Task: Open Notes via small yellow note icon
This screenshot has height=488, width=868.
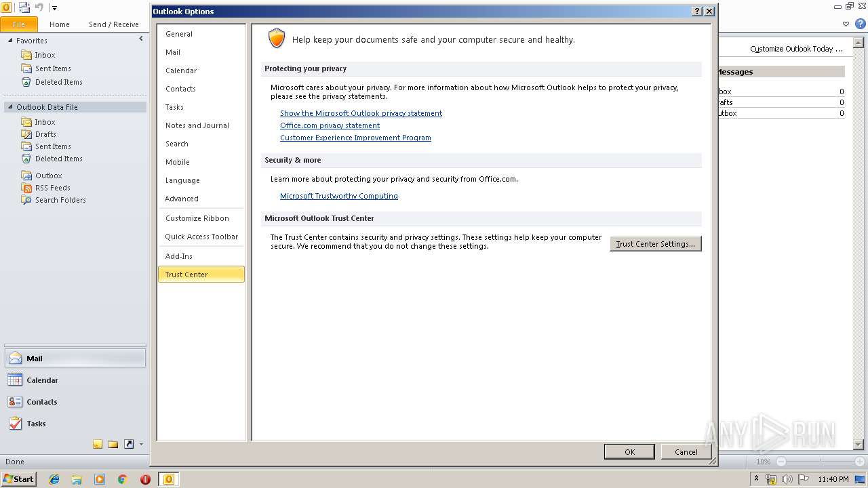Action: [98, 445]
